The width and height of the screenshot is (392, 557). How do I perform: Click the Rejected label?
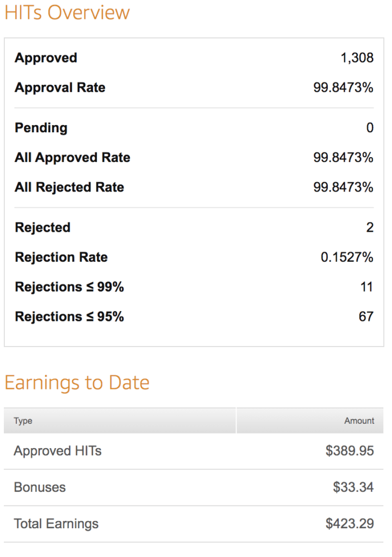tap(42, 228)
